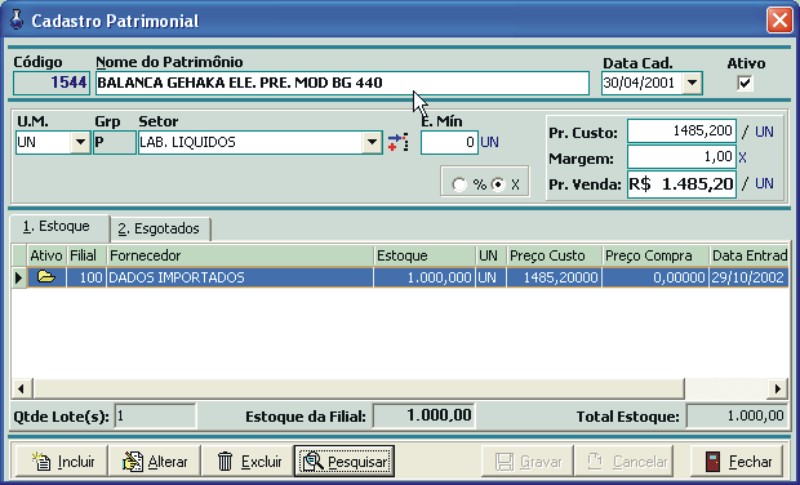Click the Fechar button
Screen dimensions: 800x485
coord(736,462)
